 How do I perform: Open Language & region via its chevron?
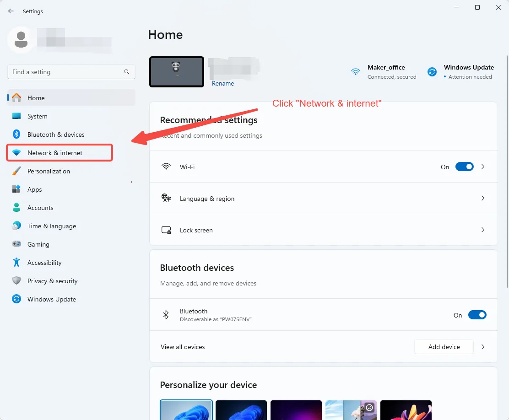(483, 198)
